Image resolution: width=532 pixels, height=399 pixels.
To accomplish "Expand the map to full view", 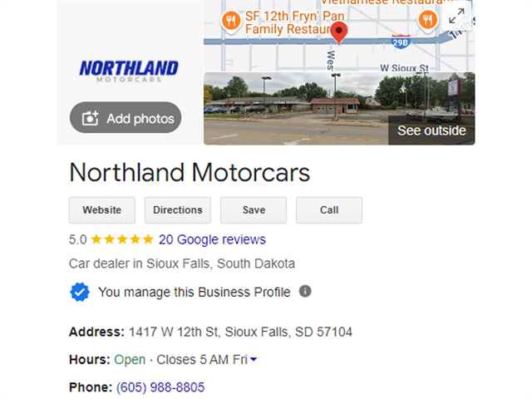I will coord(456,16).
